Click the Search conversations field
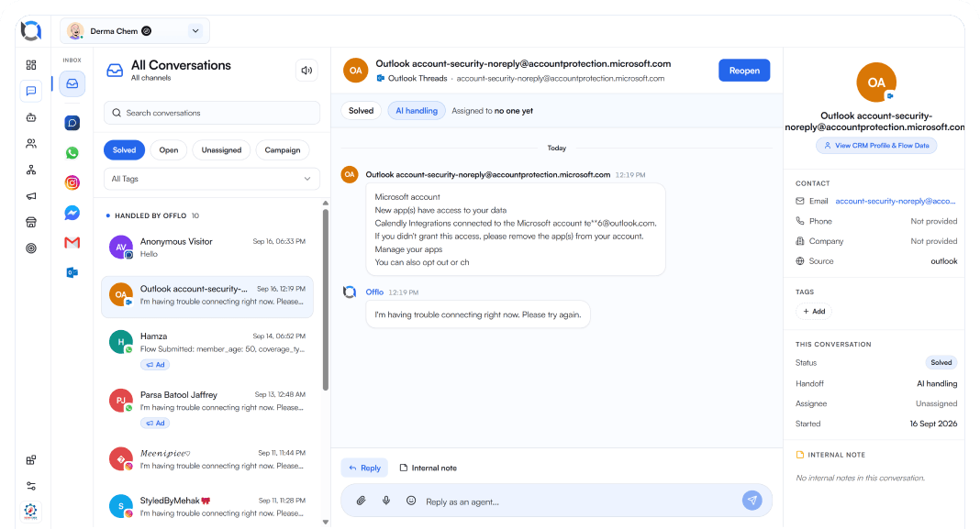The height and width of the screenshot is (529, 980). [x=212, y=113]
